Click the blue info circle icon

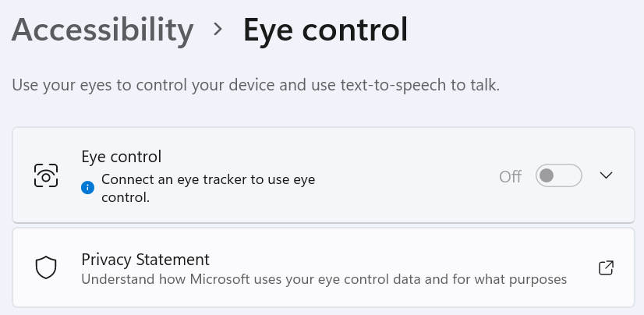point(88,187)
